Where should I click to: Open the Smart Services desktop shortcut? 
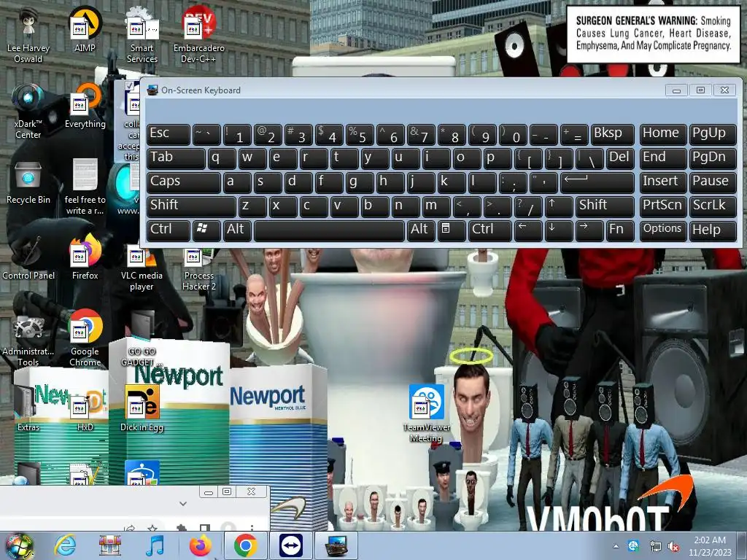[x=142, y=35]
